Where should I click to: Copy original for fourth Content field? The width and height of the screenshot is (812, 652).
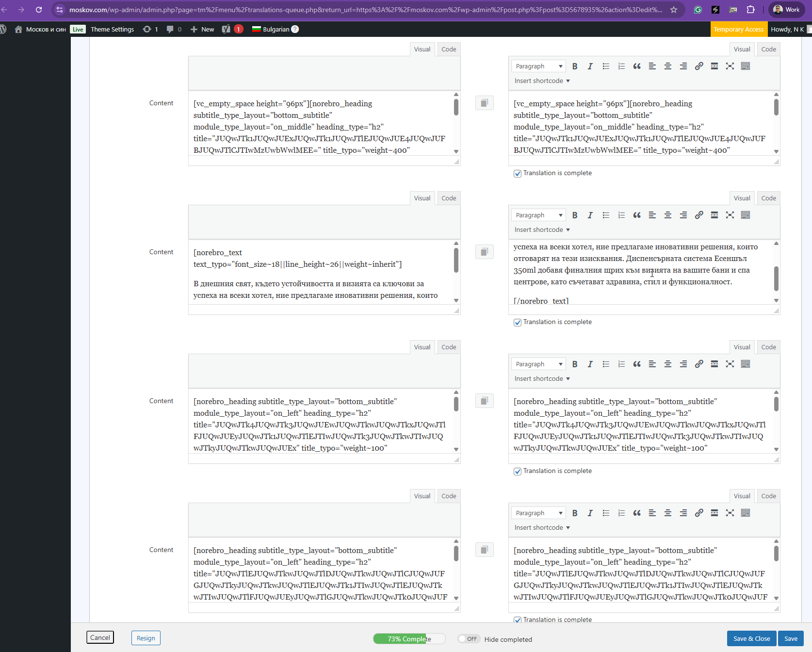coord(484,550)
